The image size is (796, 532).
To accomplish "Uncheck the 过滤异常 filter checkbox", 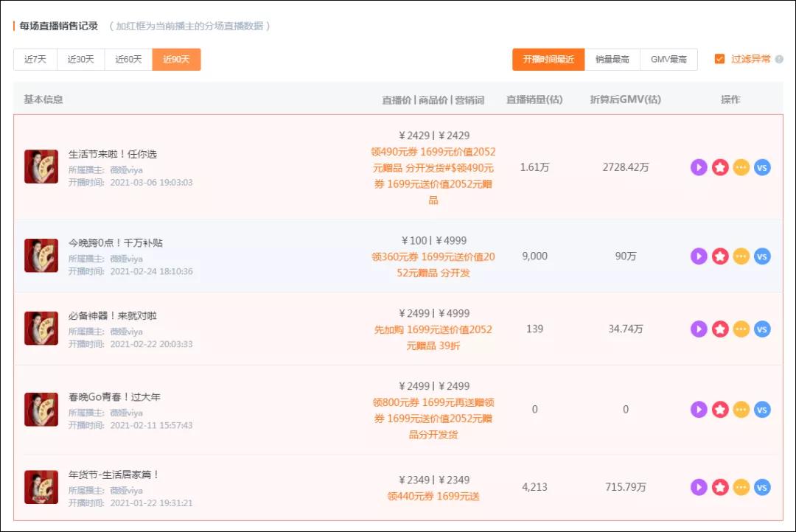I will pyautogui.click(x=720, y=59).
